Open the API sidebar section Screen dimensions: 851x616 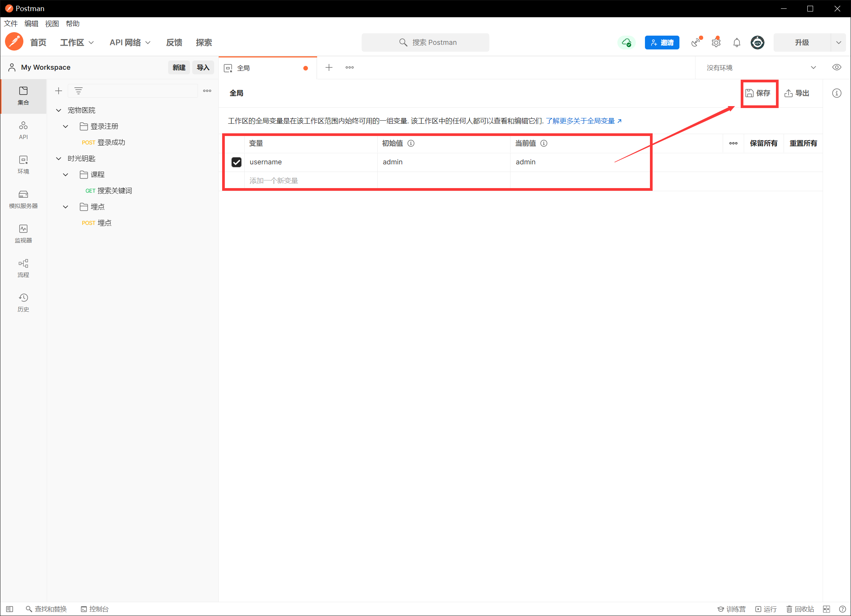(x=23, y=130)
